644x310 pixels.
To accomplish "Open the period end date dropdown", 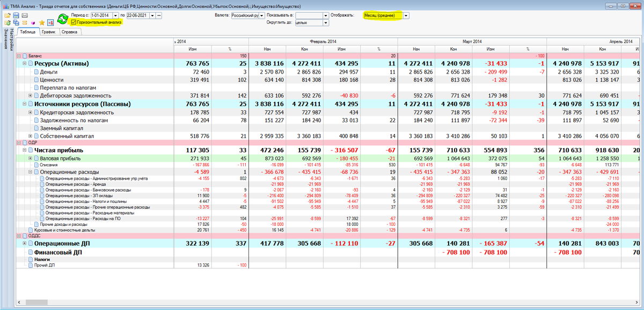I will (x=152, y=16).
